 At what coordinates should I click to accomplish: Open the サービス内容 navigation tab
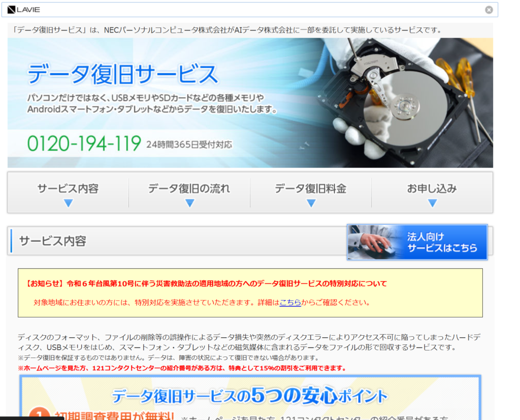[68, 189]
